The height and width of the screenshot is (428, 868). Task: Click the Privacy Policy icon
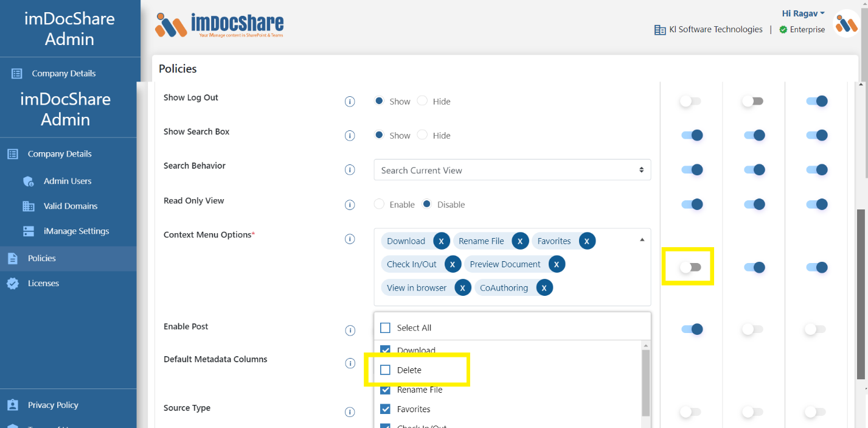(13, 405)
